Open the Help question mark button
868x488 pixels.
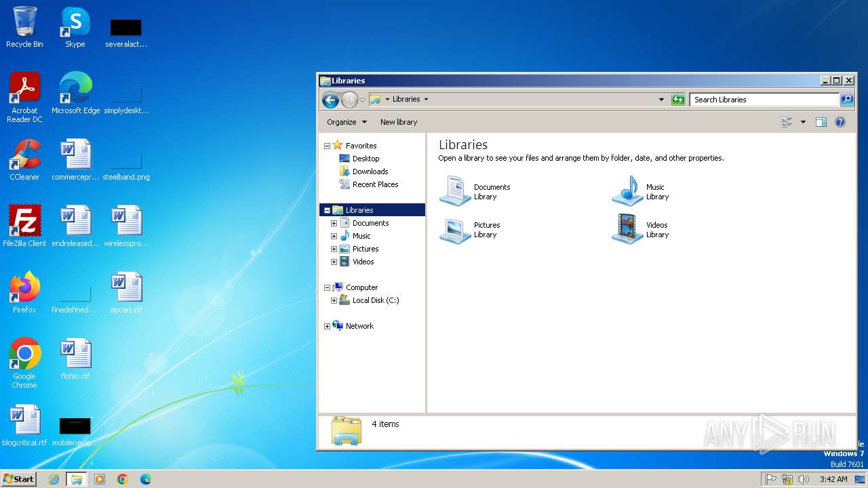(840, 122)
